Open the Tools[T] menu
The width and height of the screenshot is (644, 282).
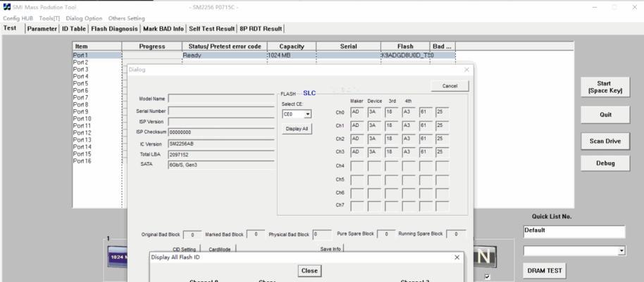(49, 18)
